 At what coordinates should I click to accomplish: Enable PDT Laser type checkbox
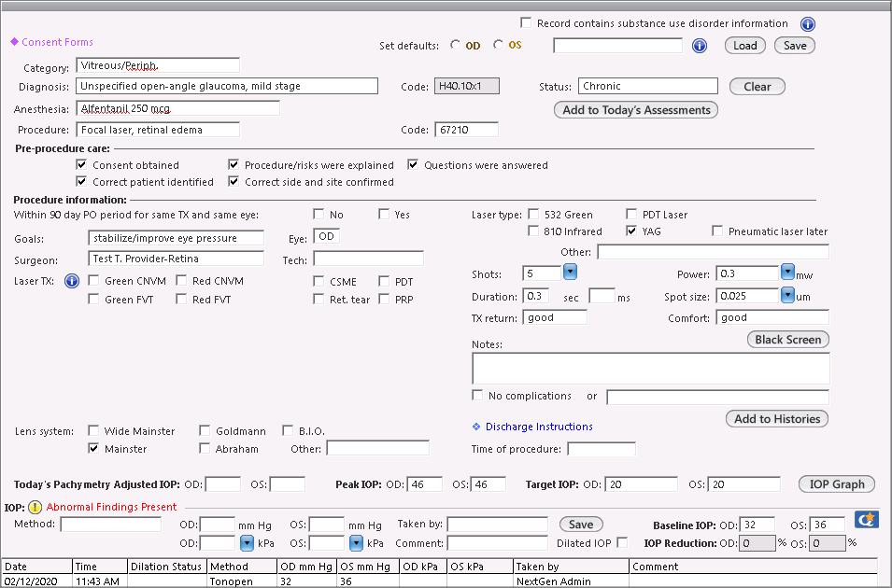tap(631, 214)
